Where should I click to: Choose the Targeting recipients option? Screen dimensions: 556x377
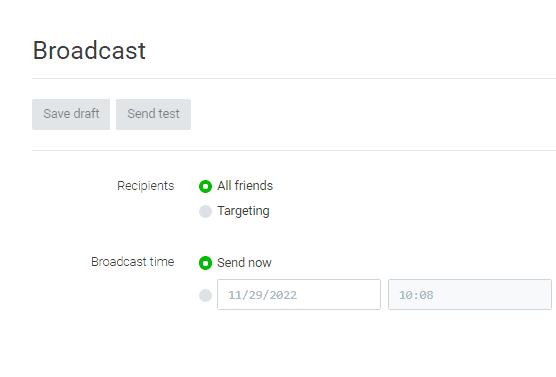pos(205,211)
